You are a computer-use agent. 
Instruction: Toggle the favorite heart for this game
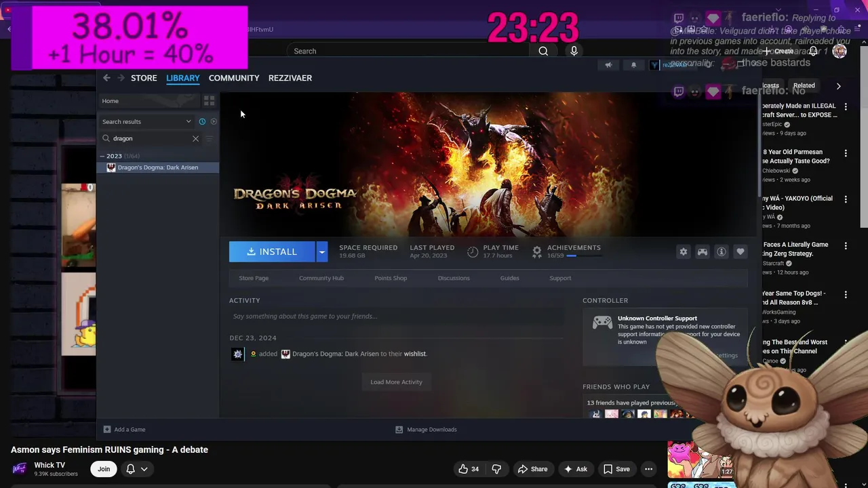coord(741,251)
